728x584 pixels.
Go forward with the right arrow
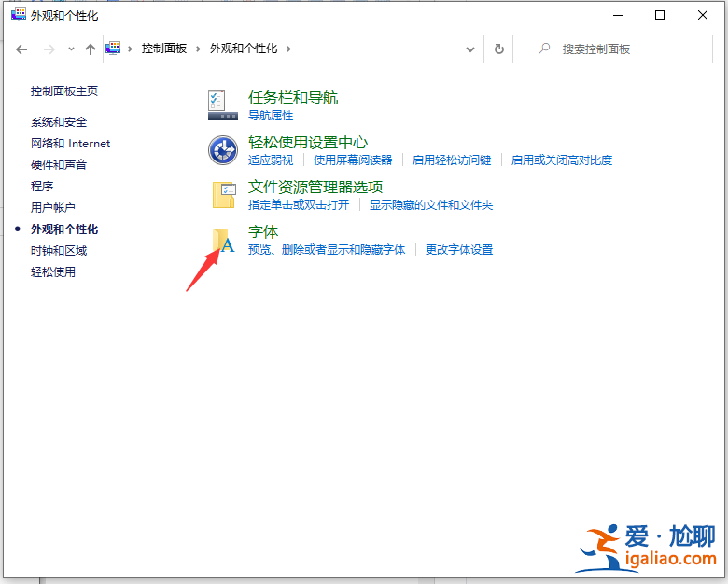[49, 49]
